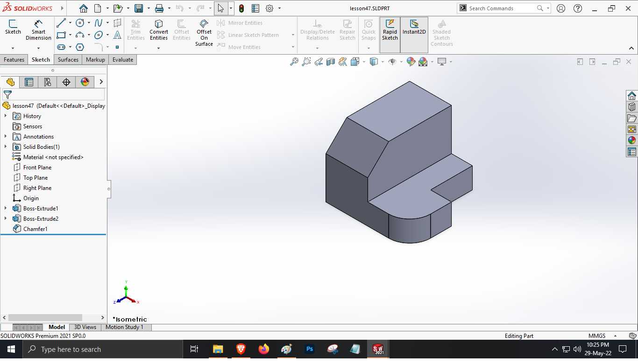Screen dimensions: 638x364
Task: Expand the Solid Bodies(1) node
Action: point(6,147)
